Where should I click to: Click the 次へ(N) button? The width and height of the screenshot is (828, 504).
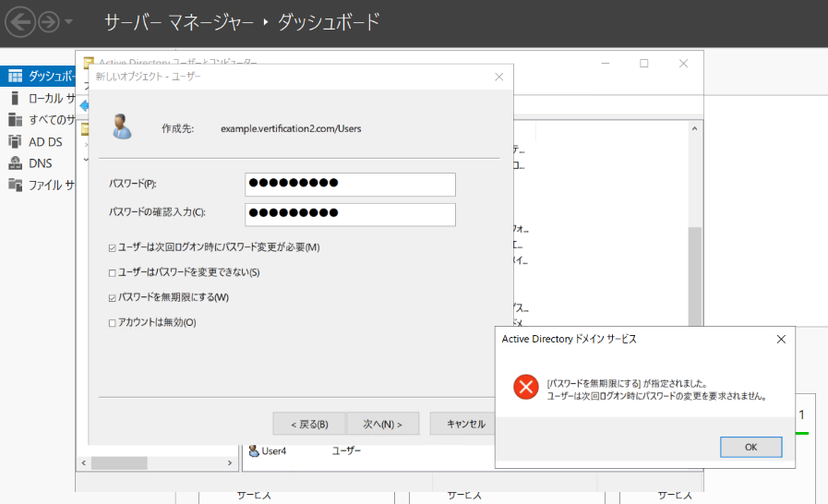coord(382,424)
